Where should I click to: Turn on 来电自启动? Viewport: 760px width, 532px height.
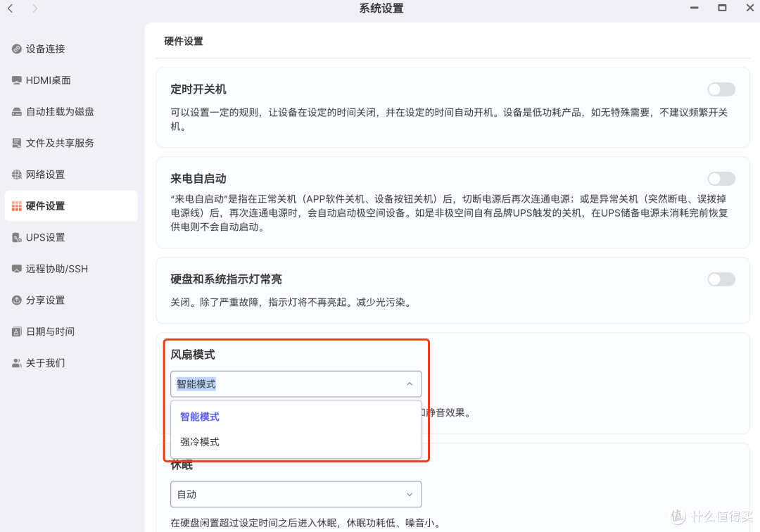[x=721, y=178]
